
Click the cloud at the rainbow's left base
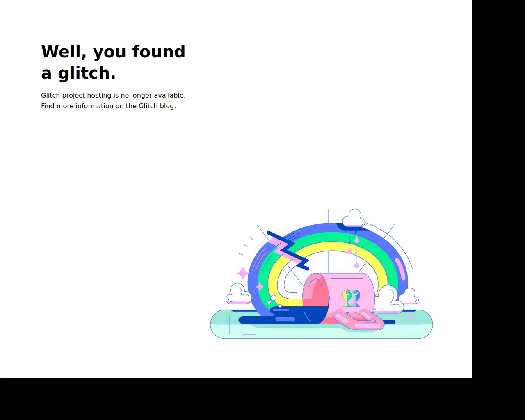pos(238,294)
